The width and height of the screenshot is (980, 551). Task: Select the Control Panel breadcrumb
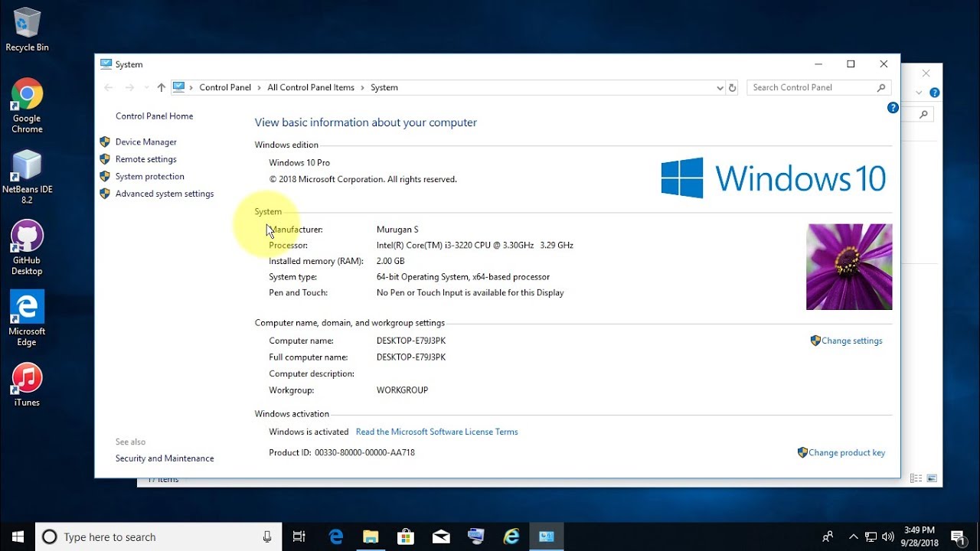[x=225, y=87]
